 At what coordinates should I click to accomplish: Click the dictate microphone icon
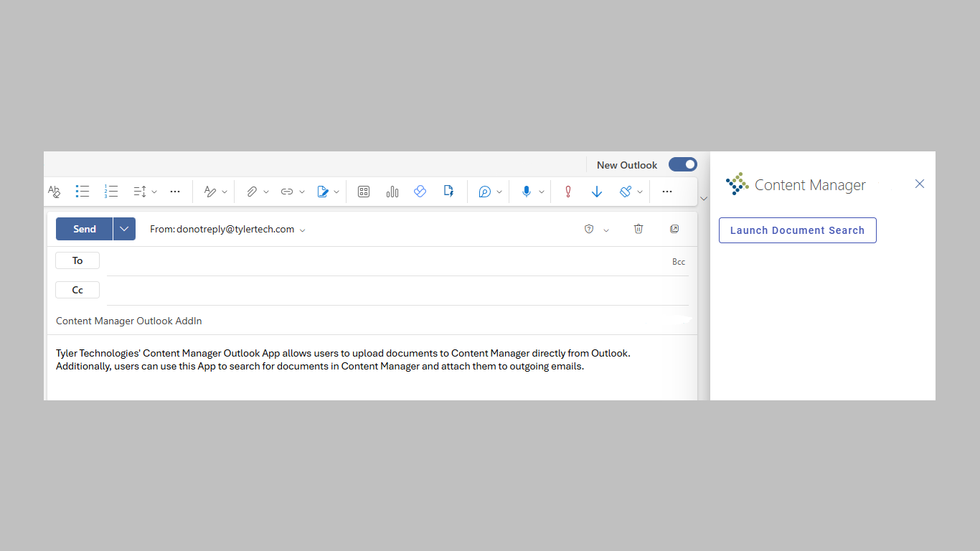click(527, 192)
